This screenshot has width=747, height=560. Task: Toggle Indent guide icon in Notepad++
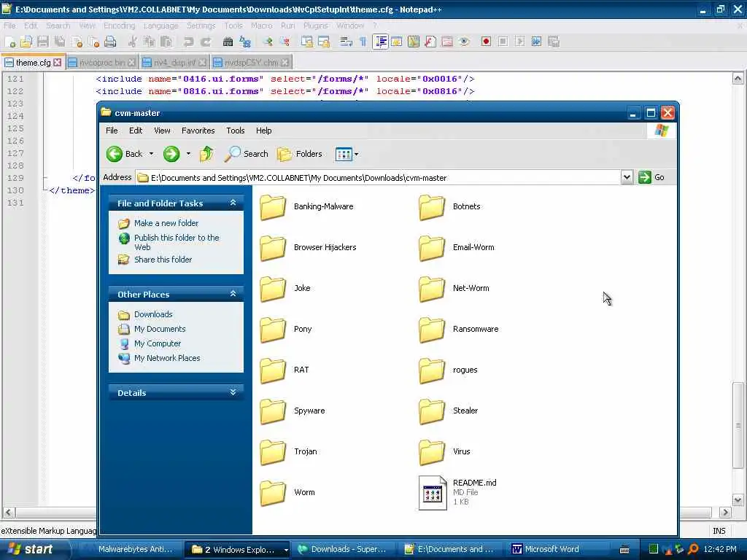pos(380,42)
